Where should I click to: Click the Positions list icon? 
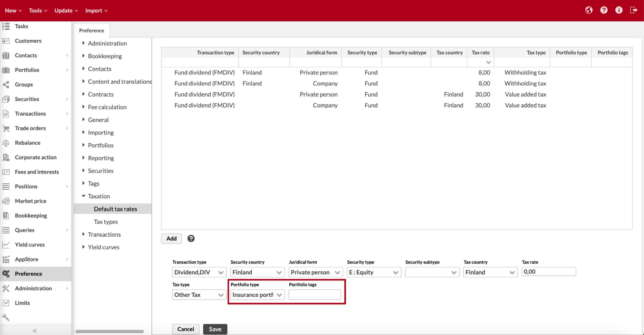tap(6, 187)
